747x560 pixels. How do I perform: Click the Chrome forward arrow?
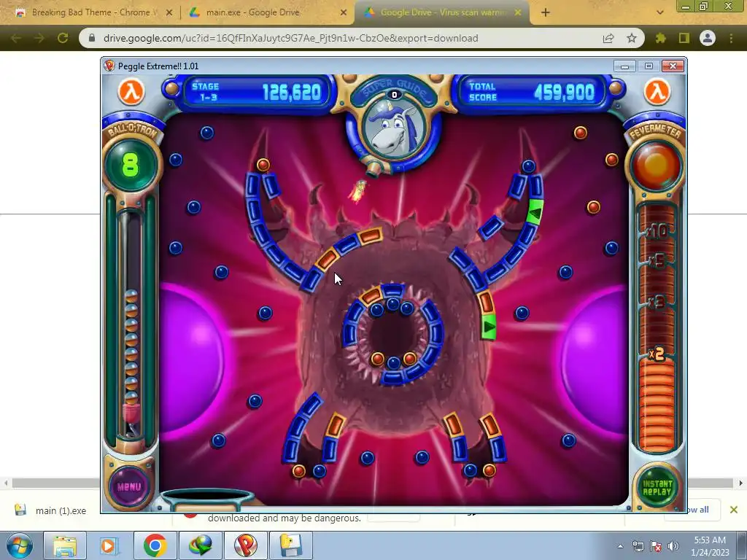[39, 38]
